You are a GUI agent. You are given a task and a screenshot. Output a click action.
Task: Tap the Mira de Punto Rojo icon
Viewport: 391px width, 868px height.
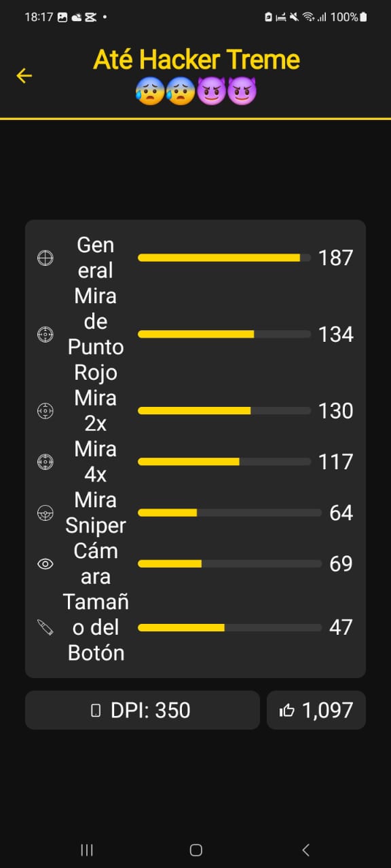coord(45,334)
